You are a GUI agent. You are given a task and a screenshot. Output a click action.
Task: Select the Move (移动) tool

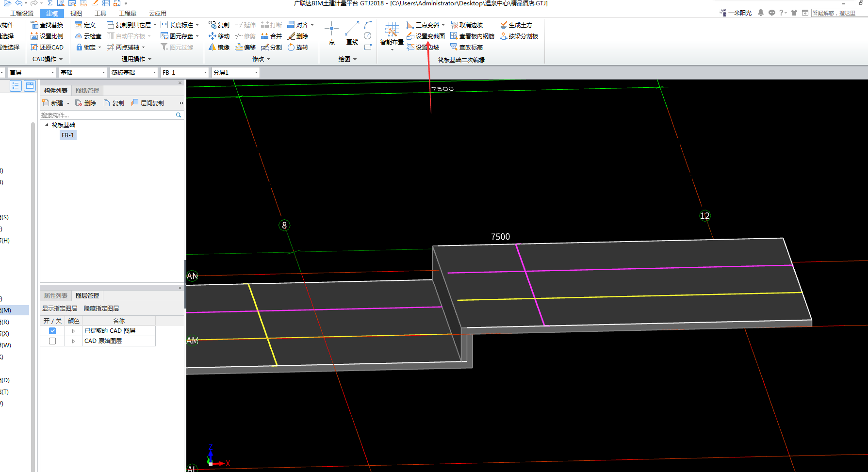[x=219, y=36]
